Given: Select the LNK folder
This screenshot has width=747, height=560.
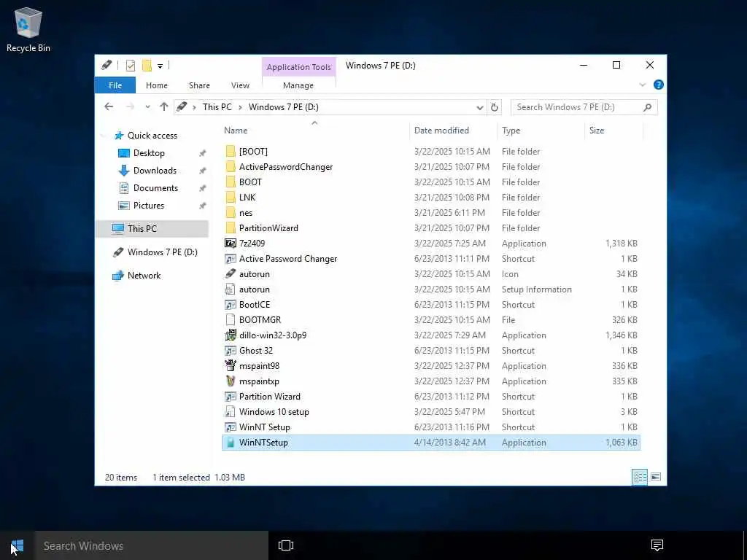Looking at the screenshot, I should pos(247,197).
